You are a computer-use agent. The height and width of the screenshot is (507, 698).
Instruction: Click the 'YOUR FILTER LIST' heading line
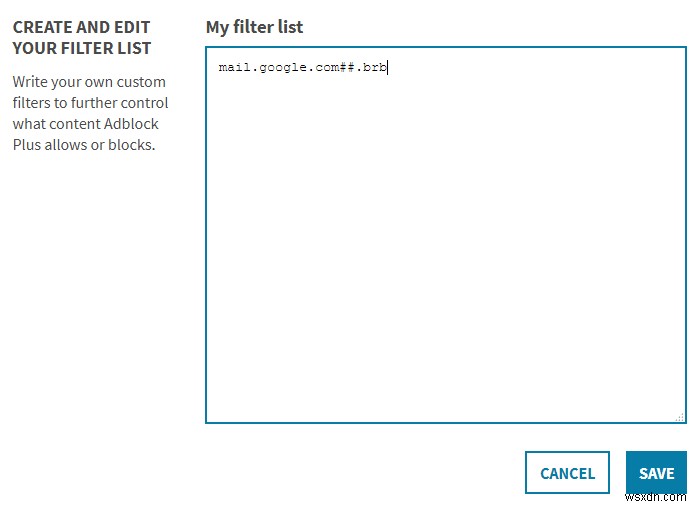[x=82, y=48]
